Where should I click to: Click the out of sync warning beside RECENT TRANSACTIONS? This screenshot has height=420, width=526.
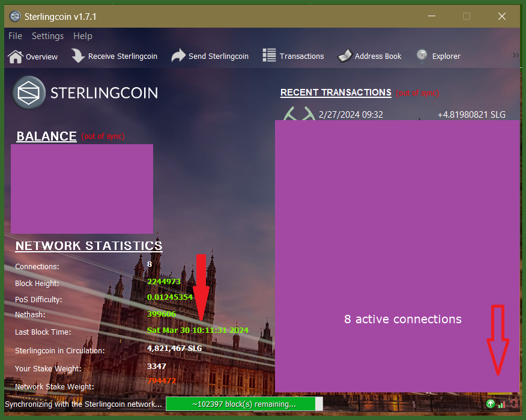click(417, 93)
